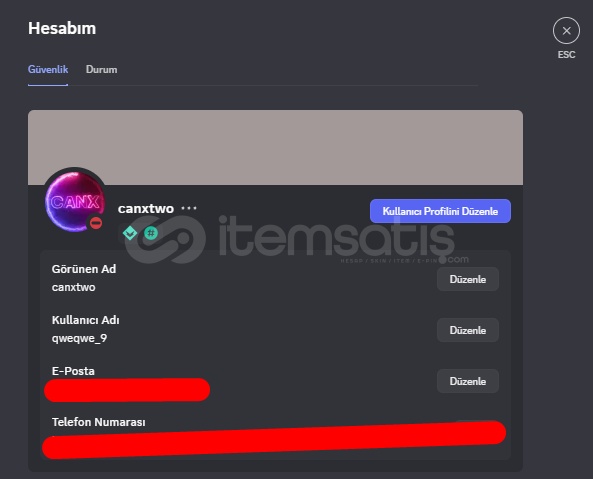Screen dimensions: 593x479
Task: Click the qweqwe_9 username value
Action: coord(79,338)
